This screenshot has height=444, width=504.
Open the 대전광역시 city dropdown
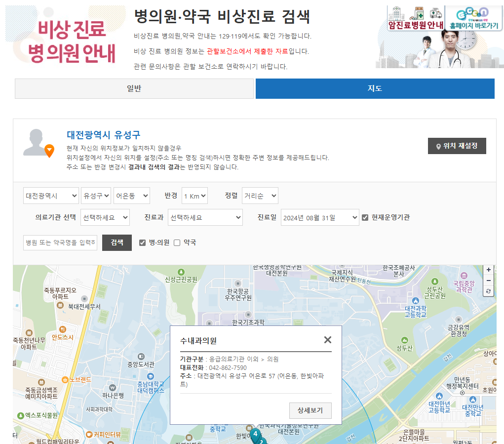click(x=51, y=196)
